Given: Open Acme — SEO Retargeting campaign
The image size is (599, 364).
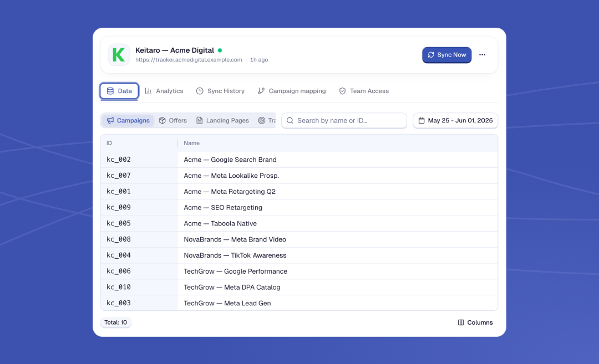Looking at the screenshot, I should (223, 208).
